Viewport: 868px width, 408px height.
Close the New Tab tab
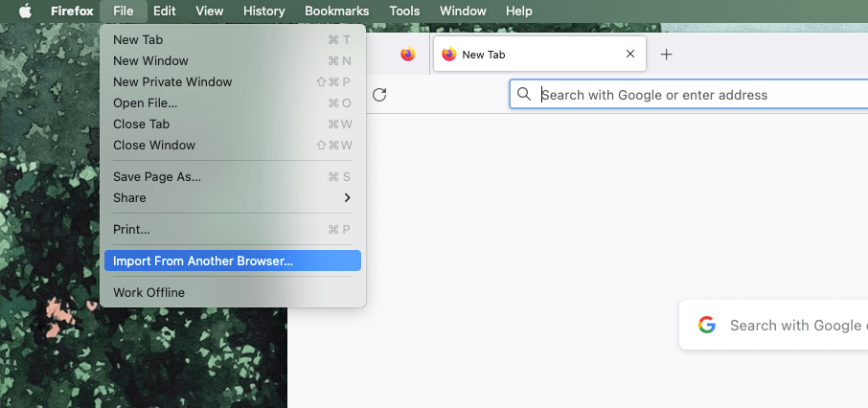coord(629,55)
